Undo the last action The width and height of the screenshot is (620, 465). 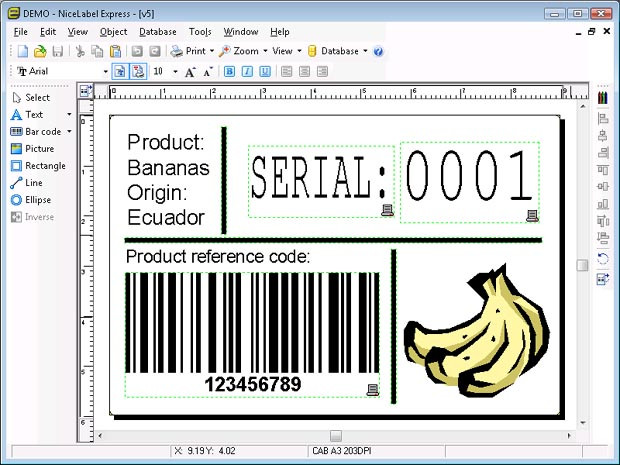(x=137, y=51)
